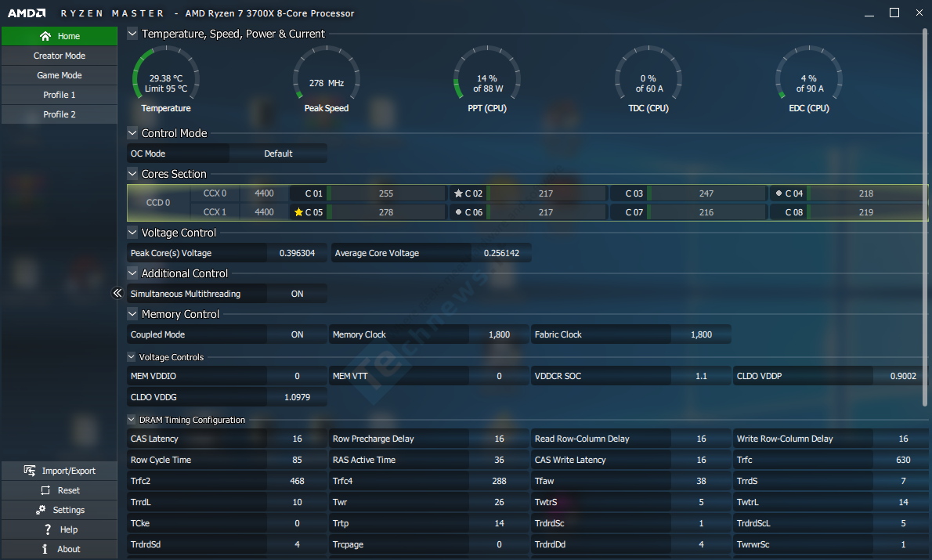Collapse the Cores Section
Viewport: 932px width, 560px height.
click(x=132, y=174)
